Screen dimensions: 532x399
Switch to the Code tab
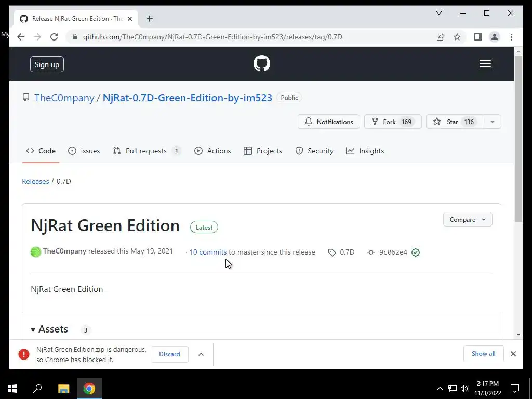41,151
